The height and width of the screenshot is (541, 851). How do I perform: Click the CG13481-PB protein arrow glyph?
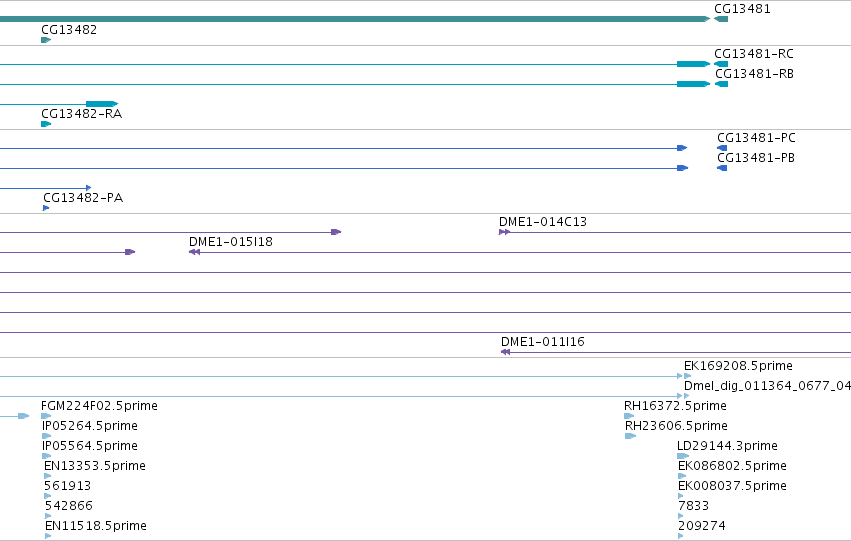(x=722, y=168)
